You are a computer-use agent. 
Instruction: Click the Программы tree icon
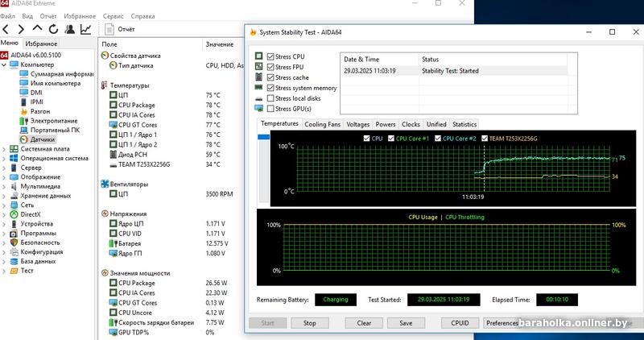[14, 234]
